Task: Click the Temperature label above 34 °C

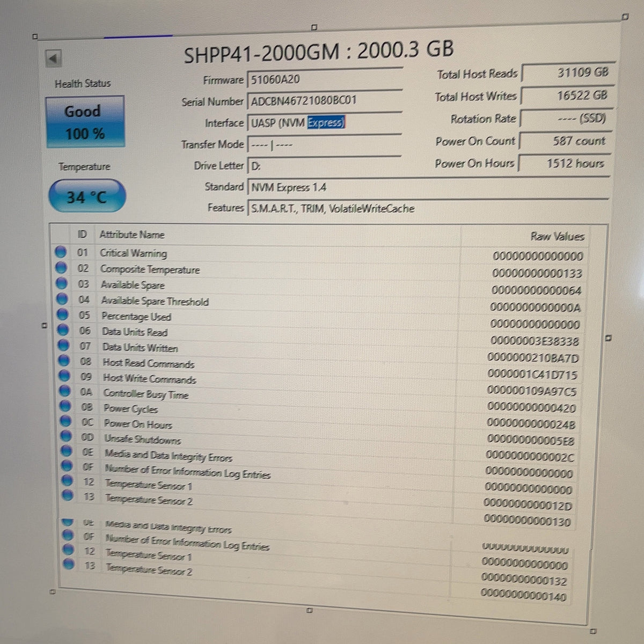Action: click(x=84, y=167)
